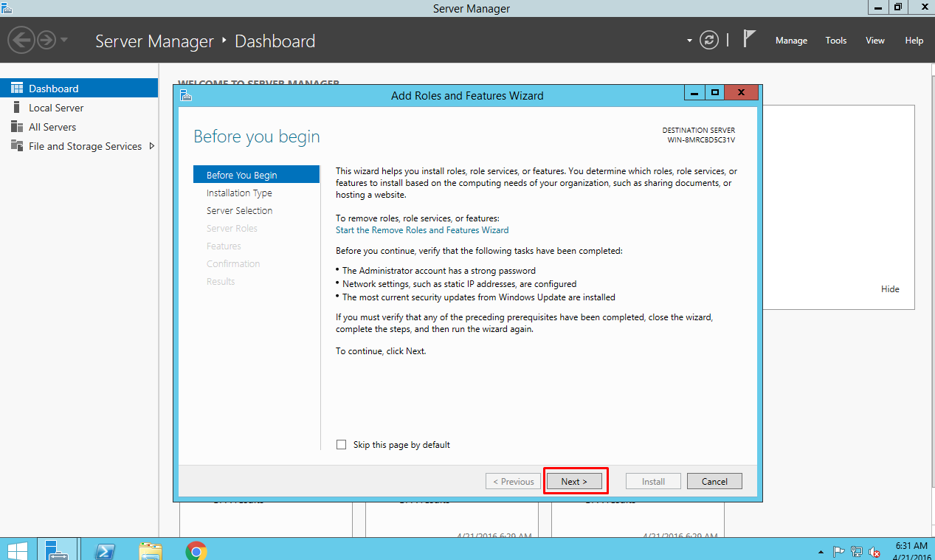Screen dimensions: 935x560
Task: Click the Windows Start button
Action: [18, 550]
